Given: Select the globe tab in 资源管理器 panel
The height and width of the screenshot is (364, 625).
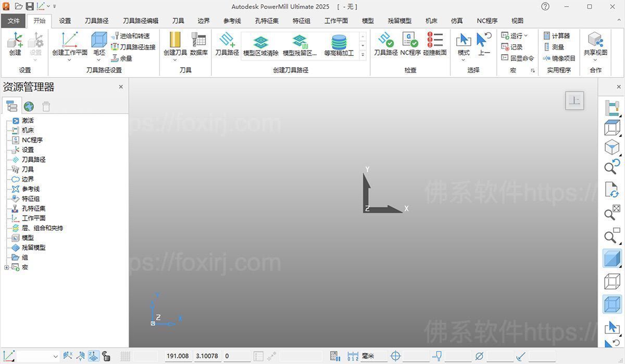Looking at the screenshot, I should tap(29, 106).
